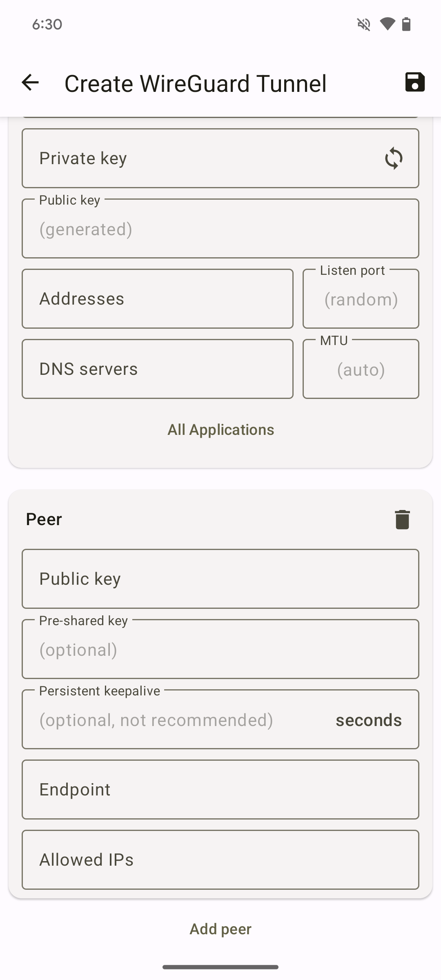The height and width of the screenshot is (980, 441).
Task: Focus the Private key field
Action: (x=220, y=158)
